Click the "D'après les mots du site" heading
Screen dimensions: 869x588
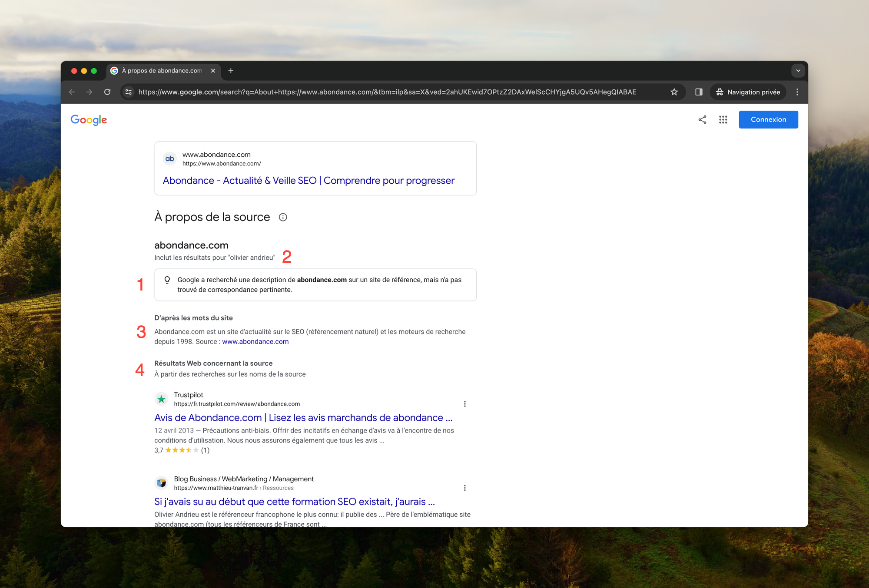click(193, 318)
